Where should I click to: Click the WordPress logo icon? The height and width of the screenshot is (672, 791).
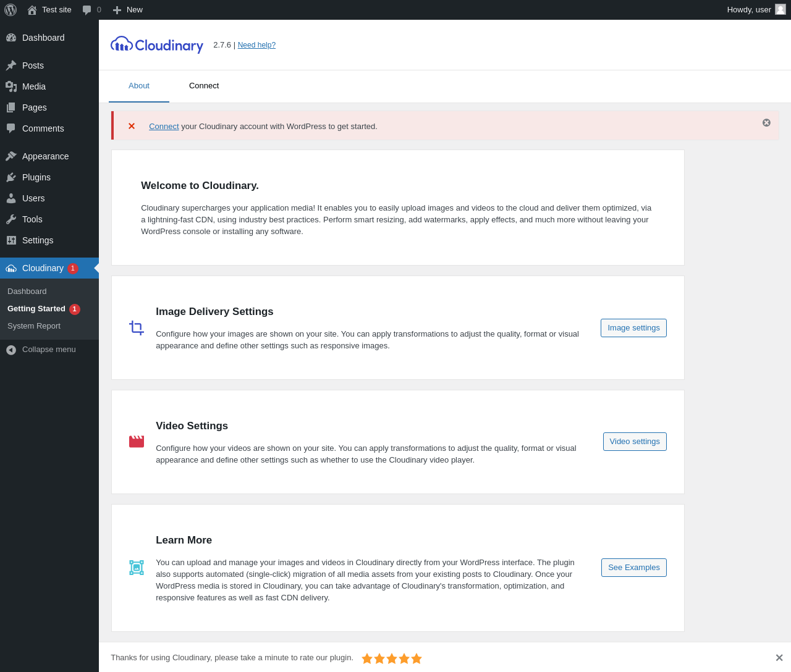(11, 10)
